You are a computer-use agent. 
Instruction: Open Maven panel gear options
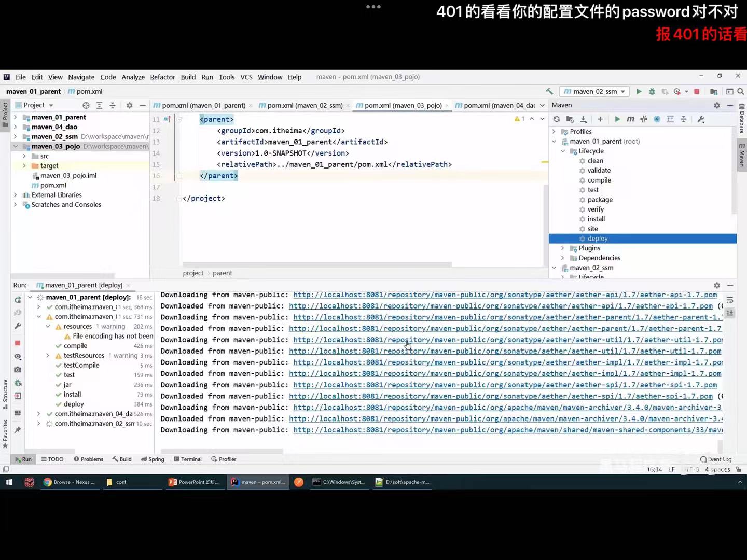click(x=717, y=105)
